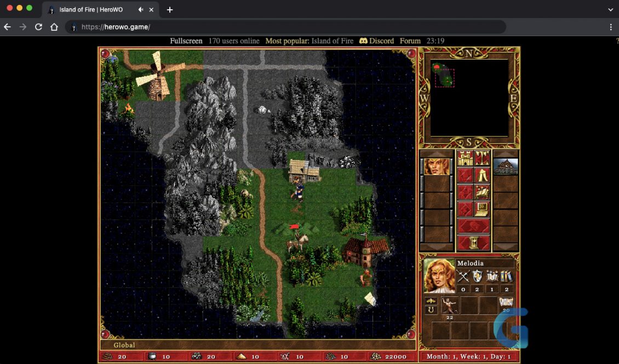Click the sulfur pile resource icon
Screen dimensions: 619x364
point(241,356)
